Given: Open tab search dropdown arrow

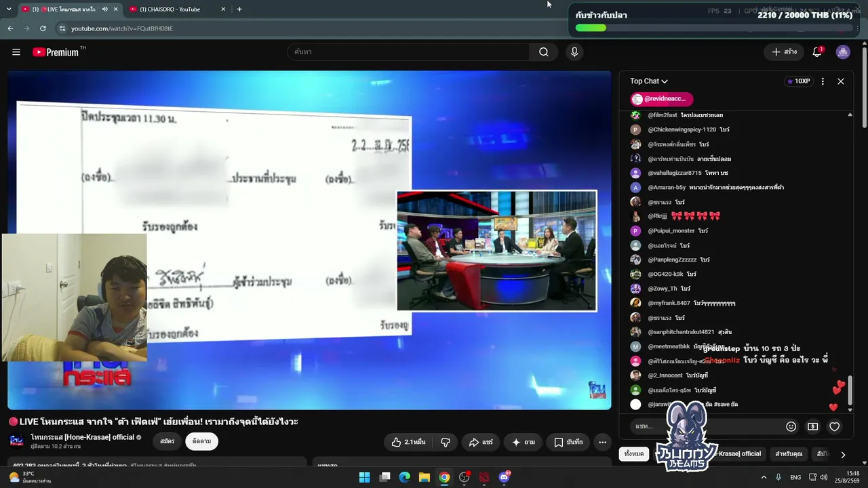Looking at the screenshot, I should tap(9, 9).
